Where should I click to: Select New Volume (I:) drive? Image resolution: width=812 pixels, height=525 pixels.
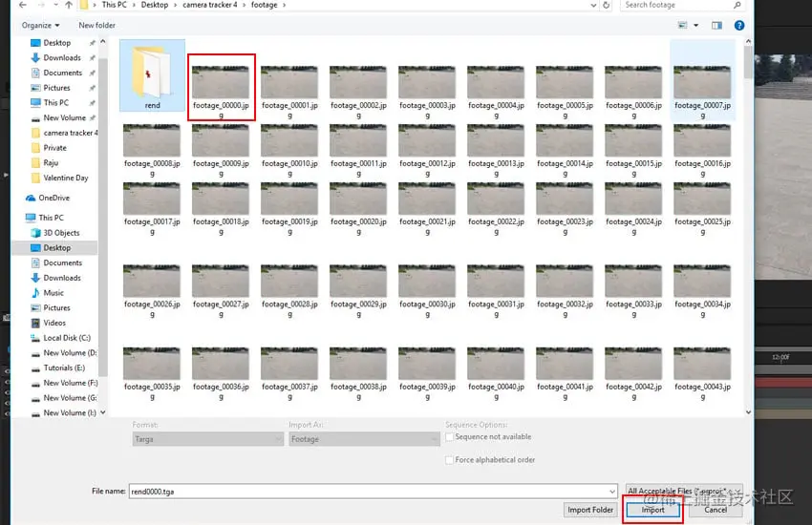tap(70, 413)
